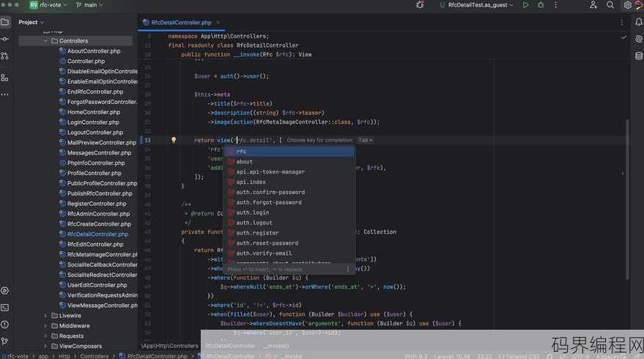Open the Project view selector dropdown
Image resolution: width=644 pixels, height=359 pixels.
click(32, 22)
